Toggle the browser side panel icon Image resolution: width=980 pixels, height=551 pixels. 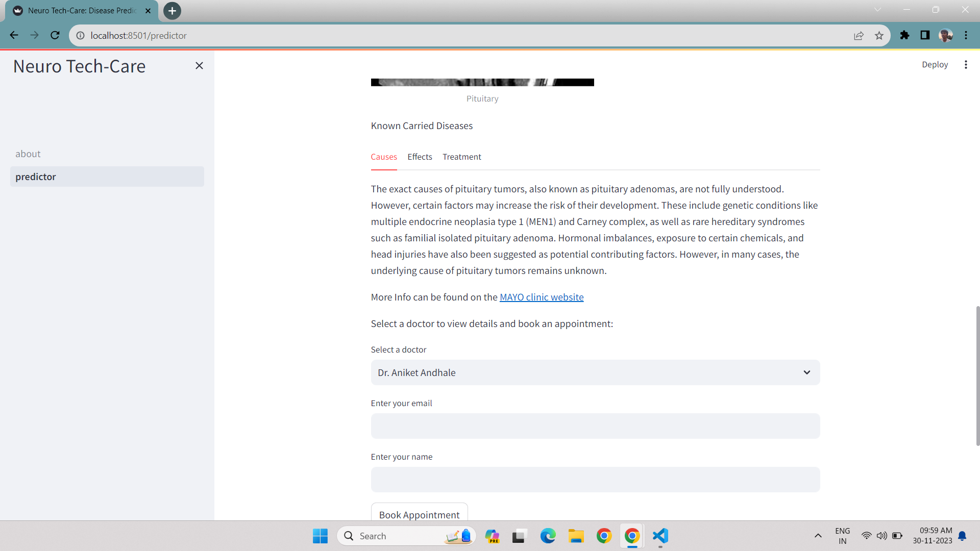click(925, 35)
